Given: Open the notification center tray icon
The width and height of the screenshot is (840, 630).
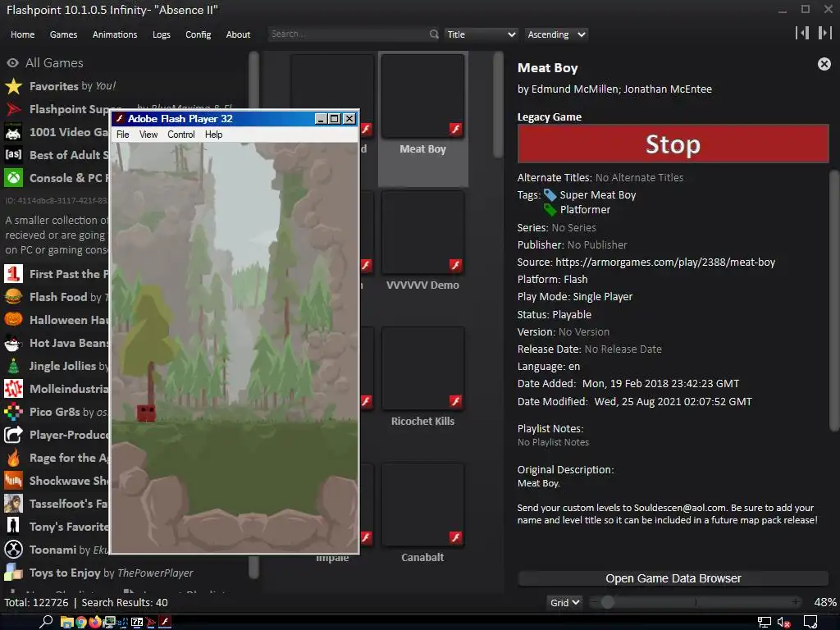Looking at the screenshot, I should coord(810,623).
